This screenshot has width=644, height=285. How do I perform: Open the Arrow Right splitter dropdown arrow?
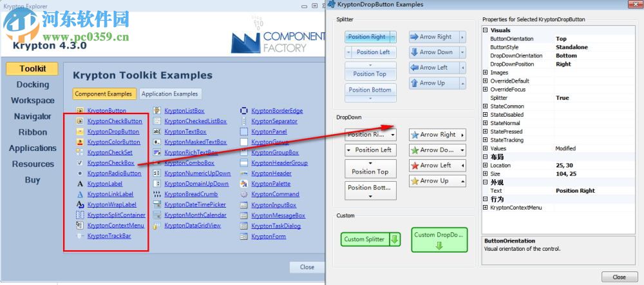click(463, 37)
